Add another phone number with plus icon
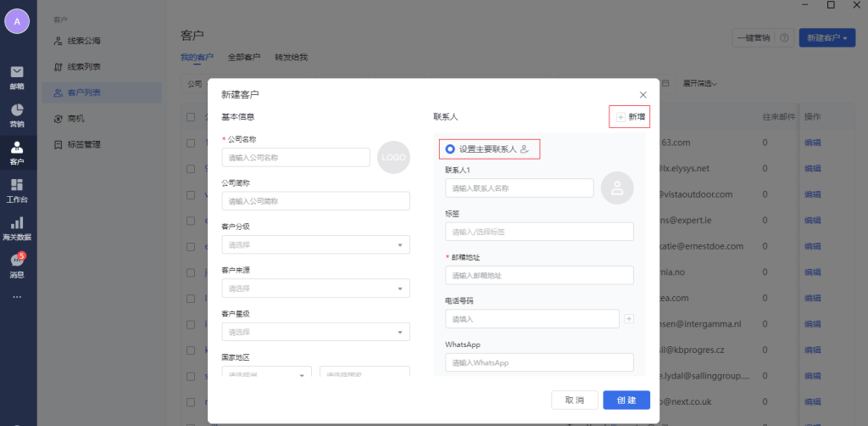868x426 pixels. pos(628,319)
